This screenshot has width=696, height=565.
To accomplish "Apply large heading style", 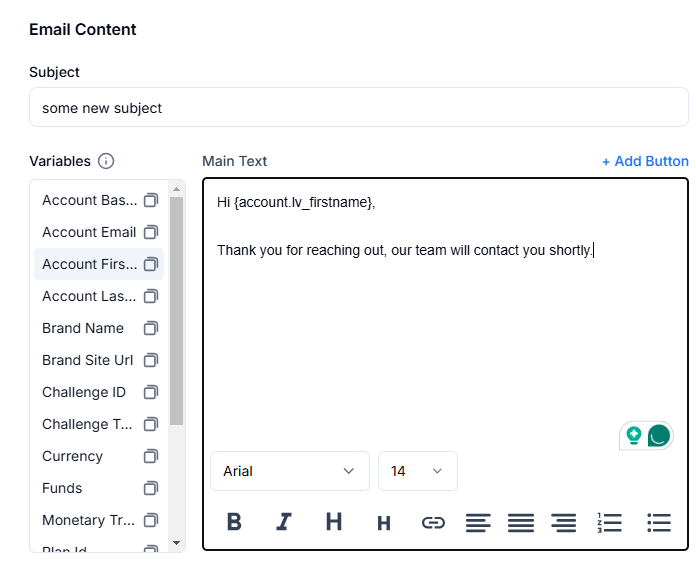I will 334,522.
